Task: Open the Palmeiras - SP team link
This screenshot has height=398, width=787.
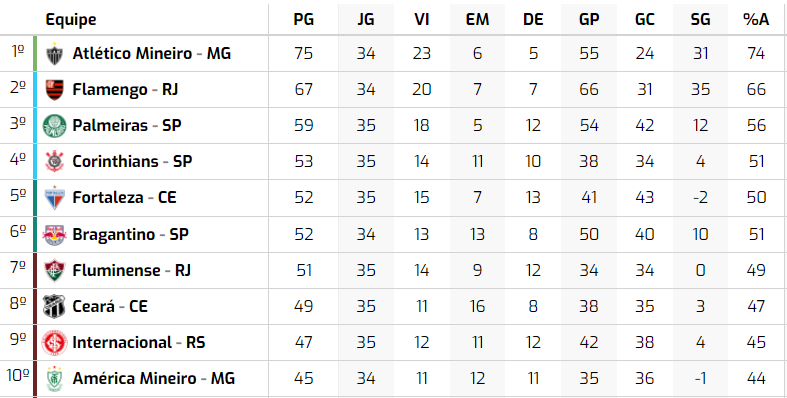Action: click(x=126, y=125)
